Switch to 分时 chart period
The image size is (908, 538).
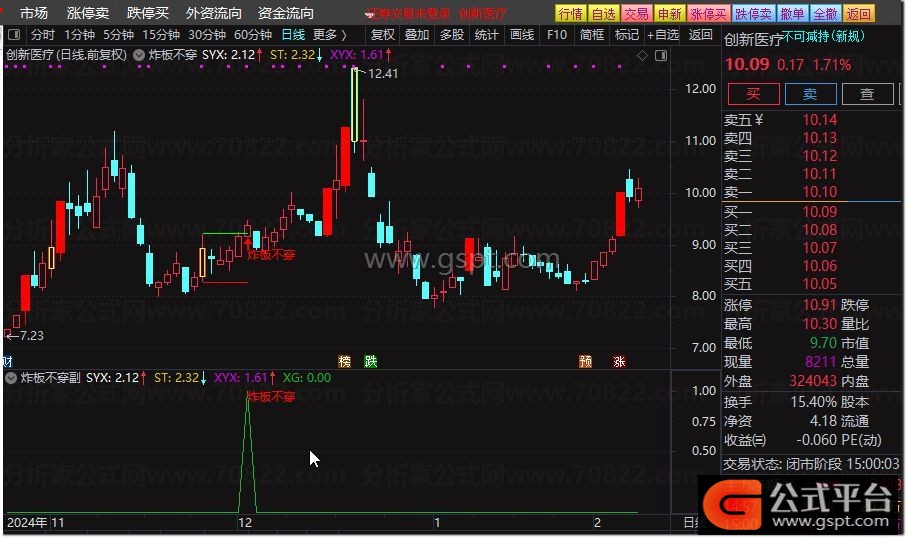pos(42,35)
